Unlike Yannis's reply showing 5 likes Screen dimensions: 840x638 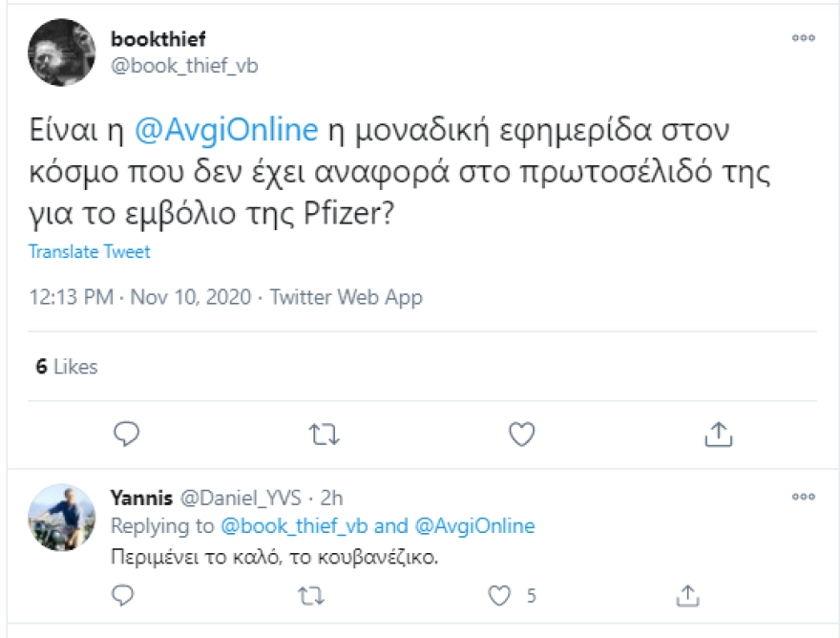click(497, 595)
